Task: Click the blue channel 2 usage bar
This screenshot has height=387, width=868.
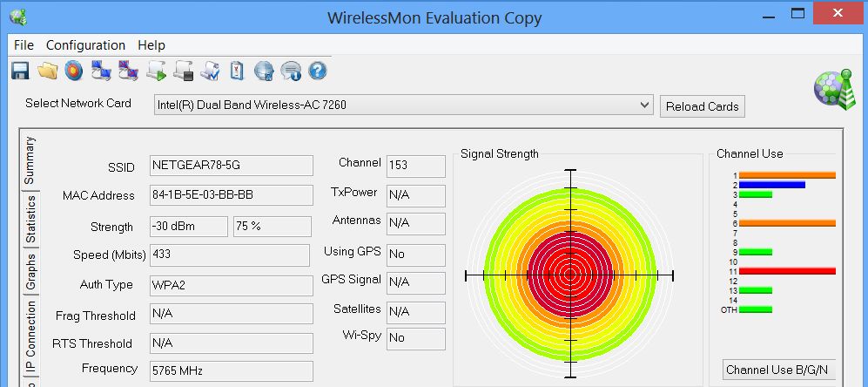Action: (x=771, y=185)
